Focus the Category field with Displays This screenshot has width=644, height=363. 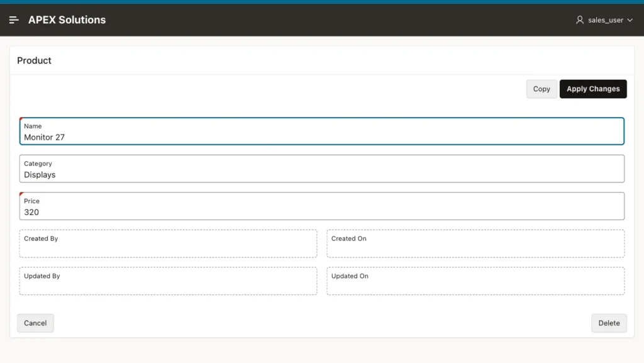tap(321, 169)
